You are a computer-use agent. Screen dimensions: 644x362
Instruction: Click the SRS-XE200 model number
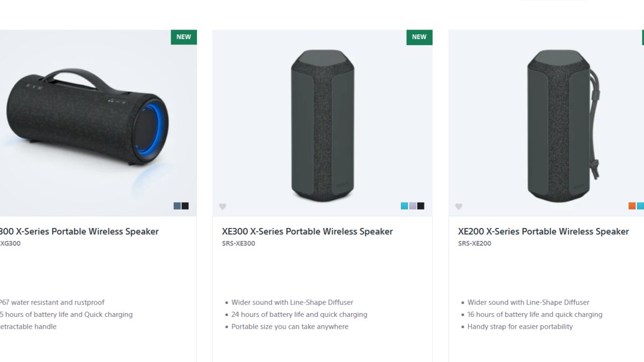474,243
